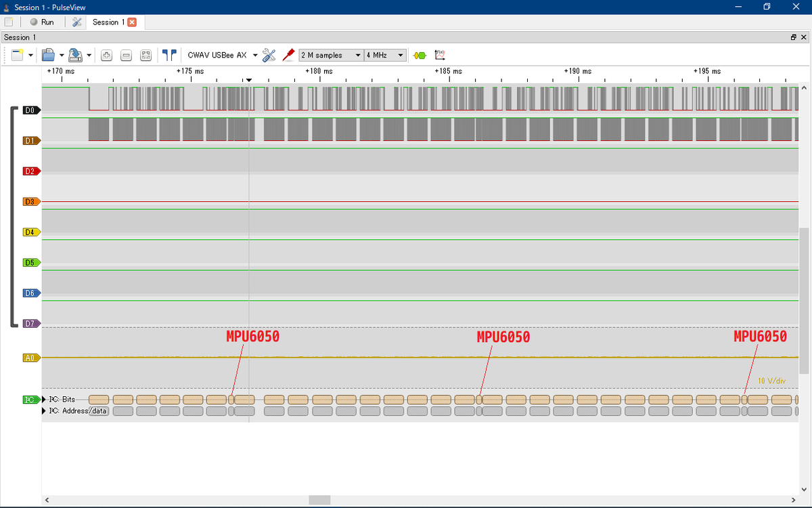Open the settings wrench icon beside Run
Viewport: 812px width, 508px height.
tap(76, 22)
